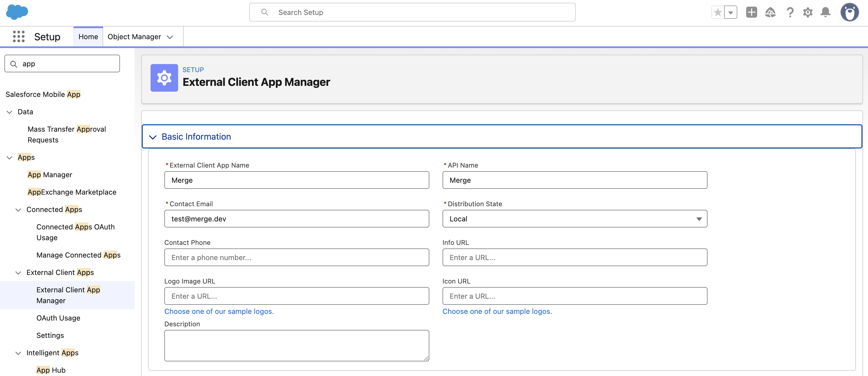868x376 pixels.
Task: Click the API Name field
Action: (575, 180)
